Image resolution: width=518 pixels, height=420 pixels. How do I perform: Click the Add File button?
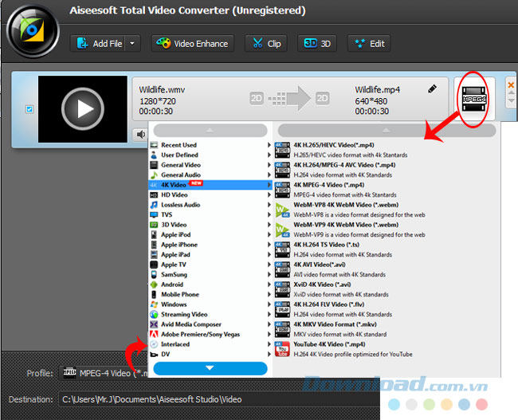click(x=98, y=44)
